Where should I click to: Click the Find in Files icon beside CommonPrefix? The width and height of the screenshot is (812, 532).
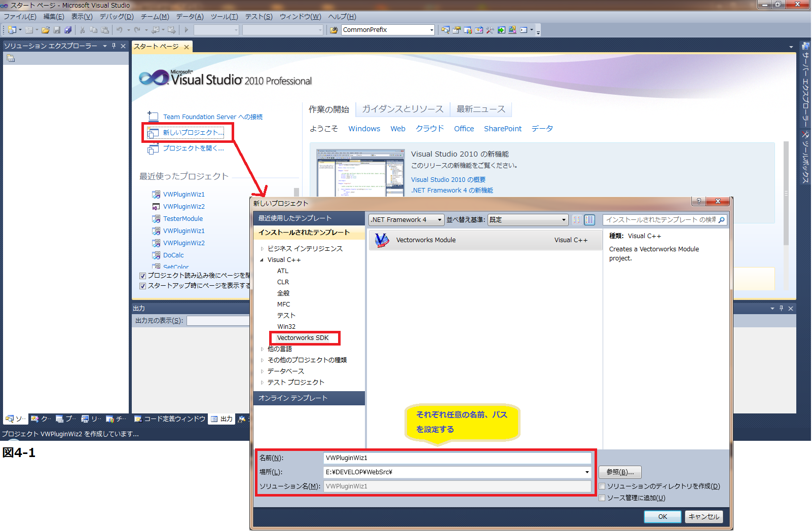pos(334,30)
